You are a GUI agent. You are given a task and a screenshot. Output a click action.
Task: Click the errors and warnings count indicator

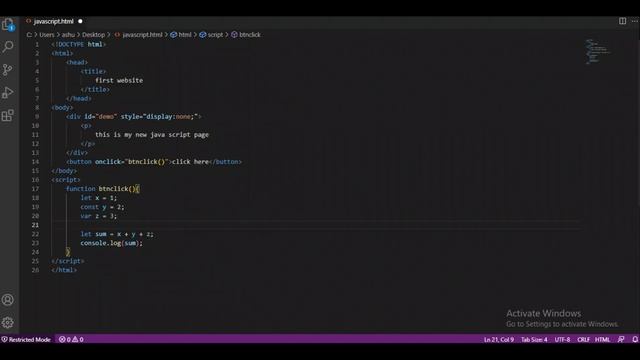71,339
